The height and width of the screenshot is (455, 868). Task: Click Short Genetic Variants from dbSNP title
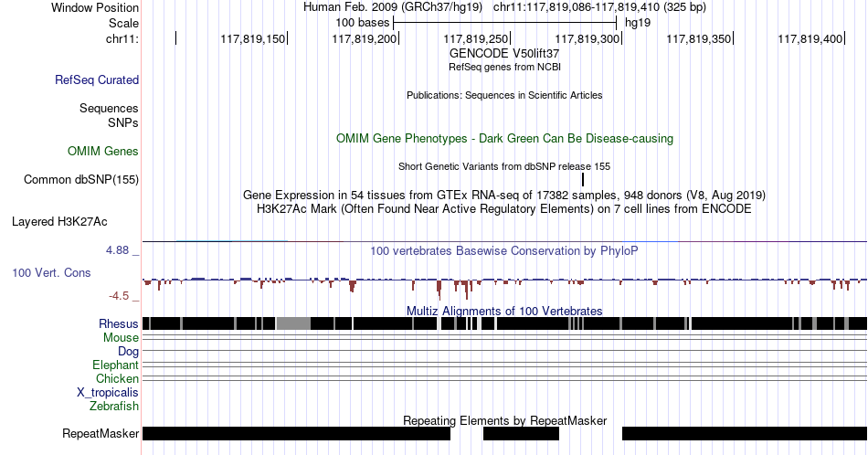pos(504,166)
